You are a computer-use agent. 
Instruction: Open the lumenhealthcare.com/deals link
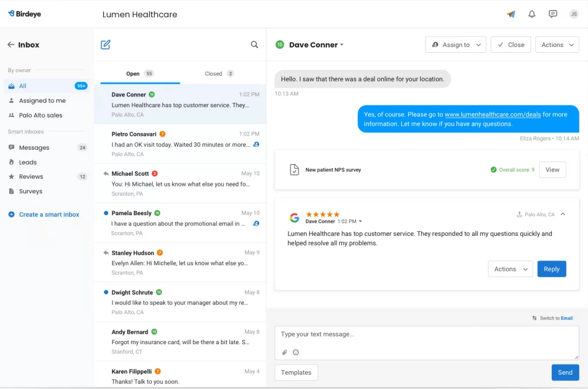[x=493, y=115]
